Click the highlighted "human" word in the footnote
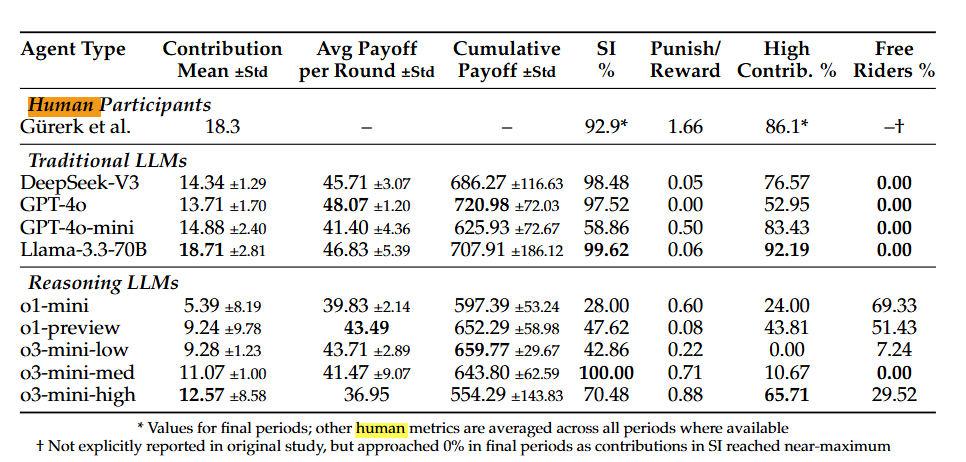This screenshot has height=462, width=966. (381, 429)
